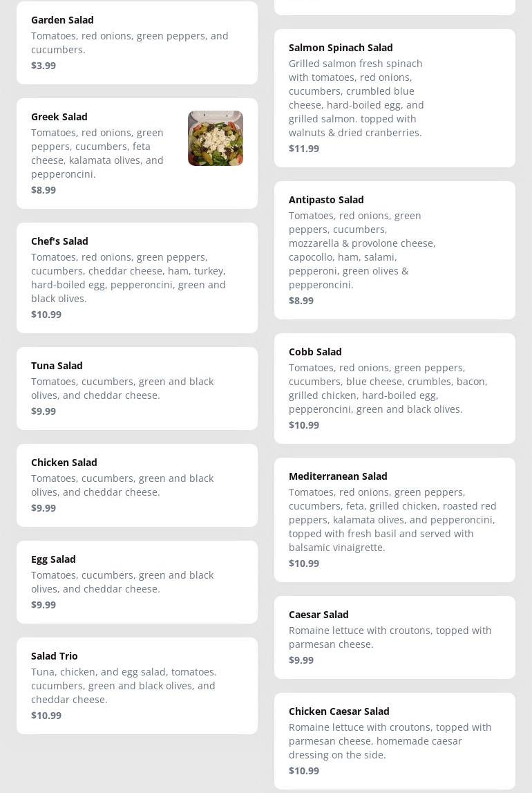The image size is (532, 793).
Task: Click the $11.99 Salmon Spinach price
Action: [x=304, y=149]
